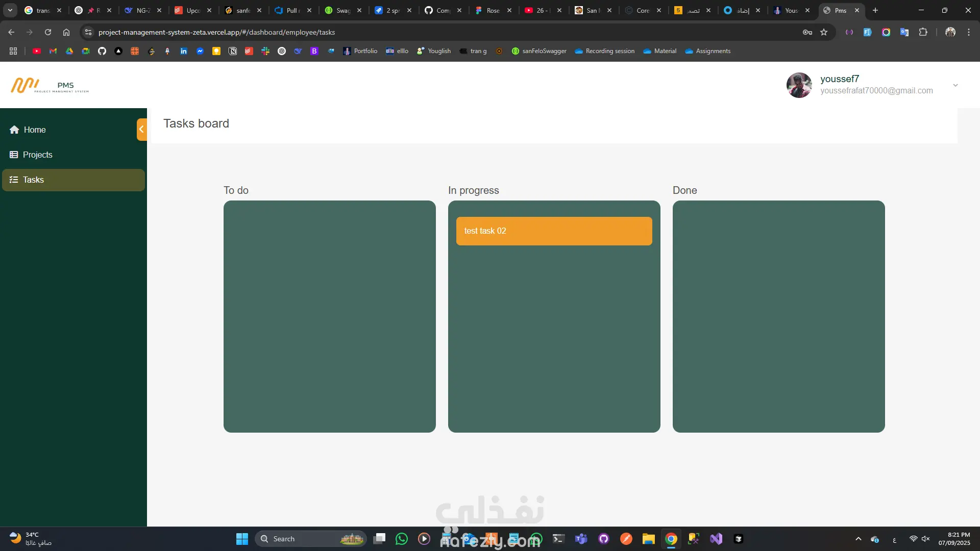Click the test task 02 card

554,231
